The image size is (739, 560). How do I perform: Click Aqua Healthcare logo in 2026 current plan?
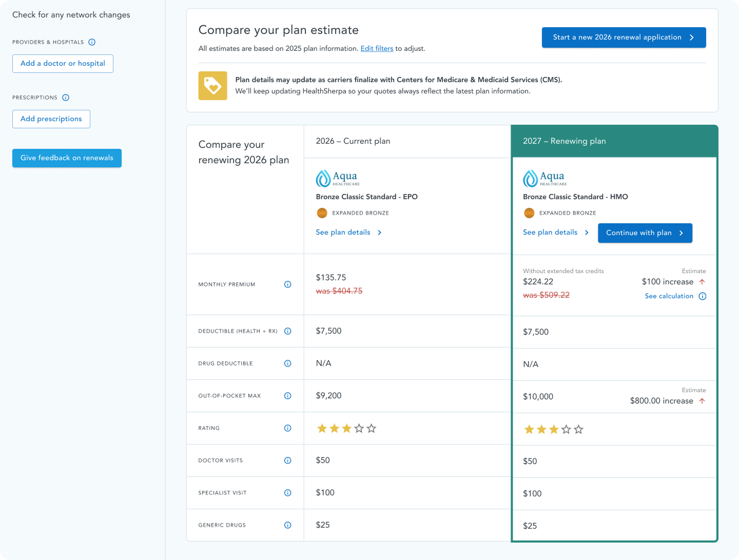[338, 179]
